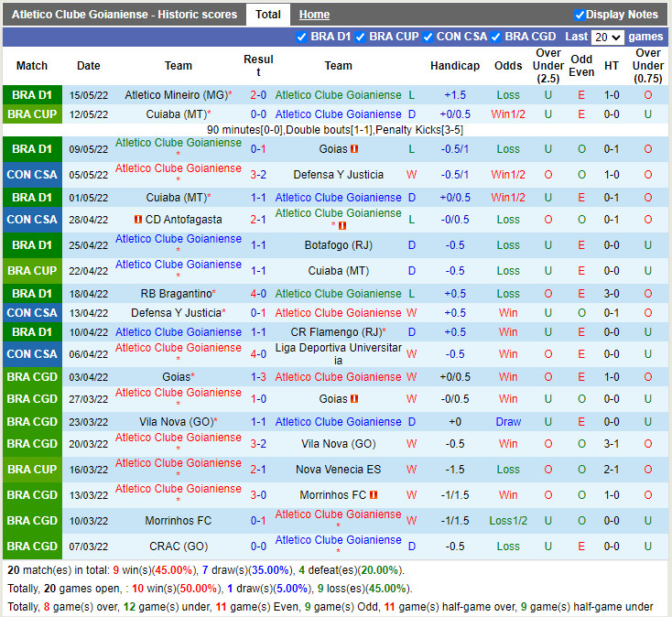This screenshot has height=617, width=672.
Task: Switch to the Home tab
Action: (314, 15)
